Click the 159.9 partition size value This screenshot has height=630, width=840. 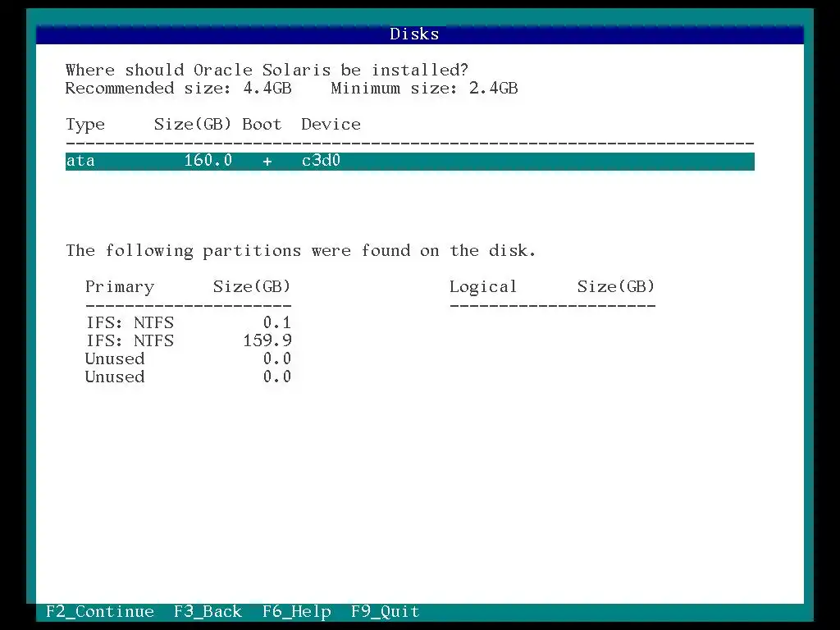pyautogui.click(x=267, y=340)
